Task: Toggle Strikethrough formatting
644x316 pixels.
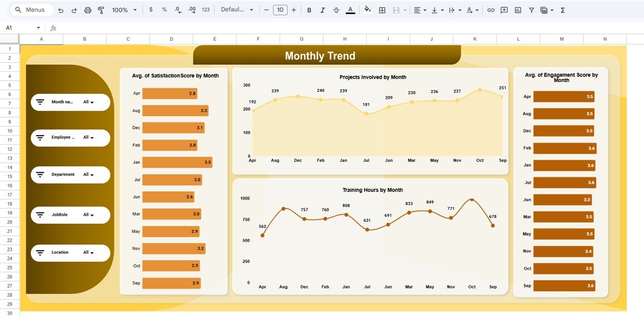Action: point(336,10)
